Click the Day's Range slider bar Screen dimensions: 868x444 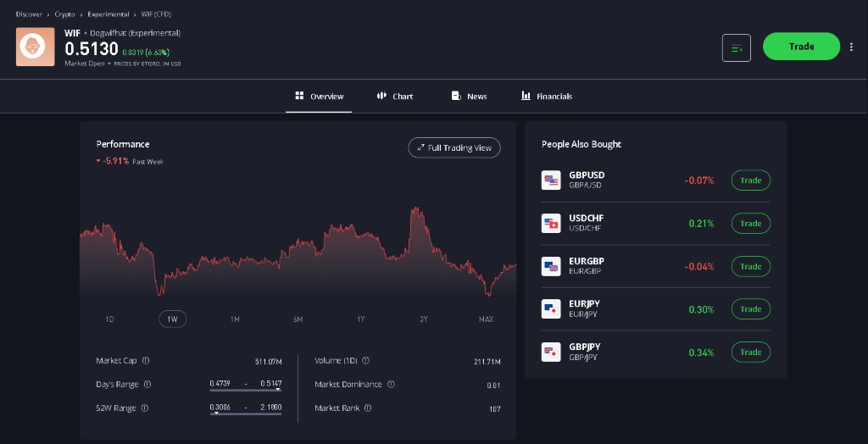[x=246, y=390]
